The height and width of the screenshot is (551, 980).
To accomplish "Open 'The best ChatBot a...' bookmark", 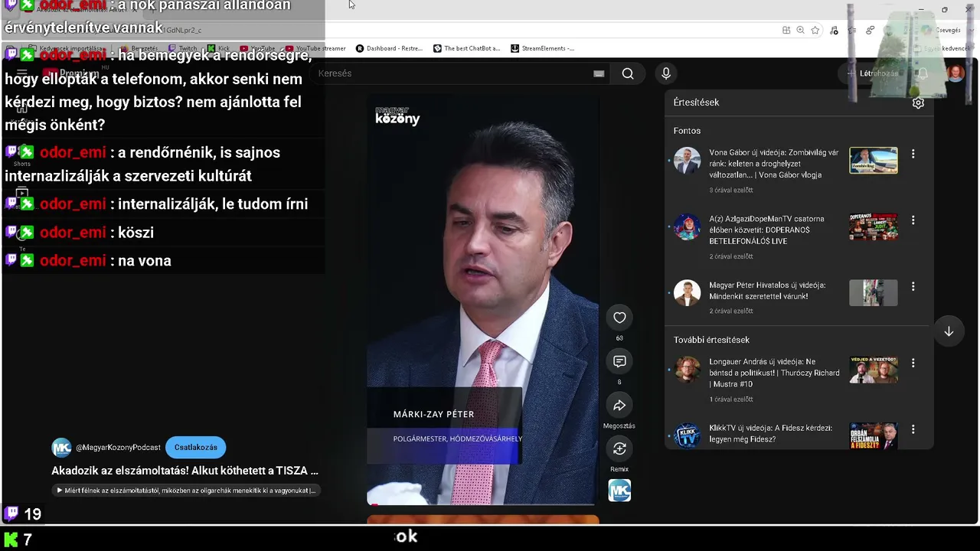I will 466,48.
